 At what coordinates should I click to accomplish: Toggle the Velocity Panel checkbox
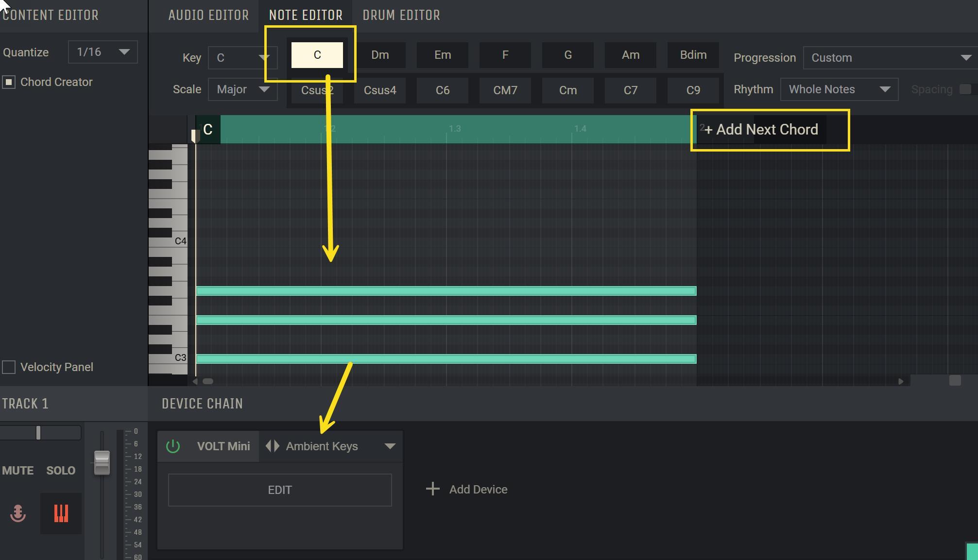pos(9,367)
